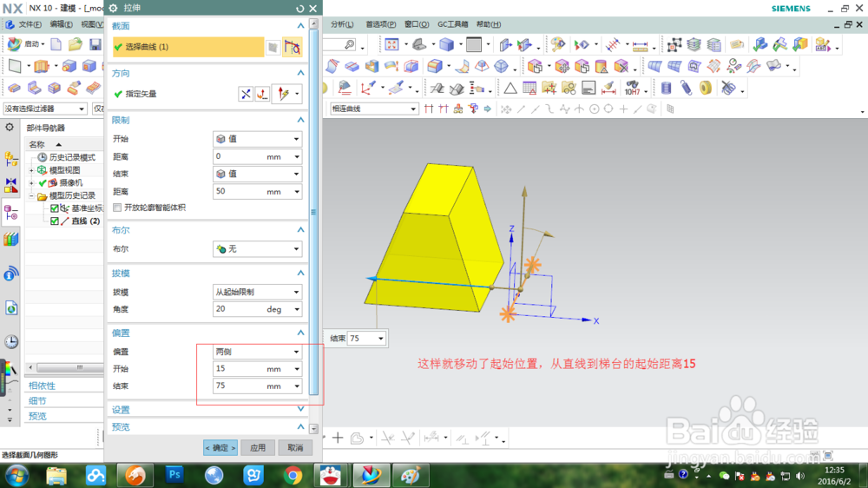Open the Boolean type dropdown

[258, 249]
